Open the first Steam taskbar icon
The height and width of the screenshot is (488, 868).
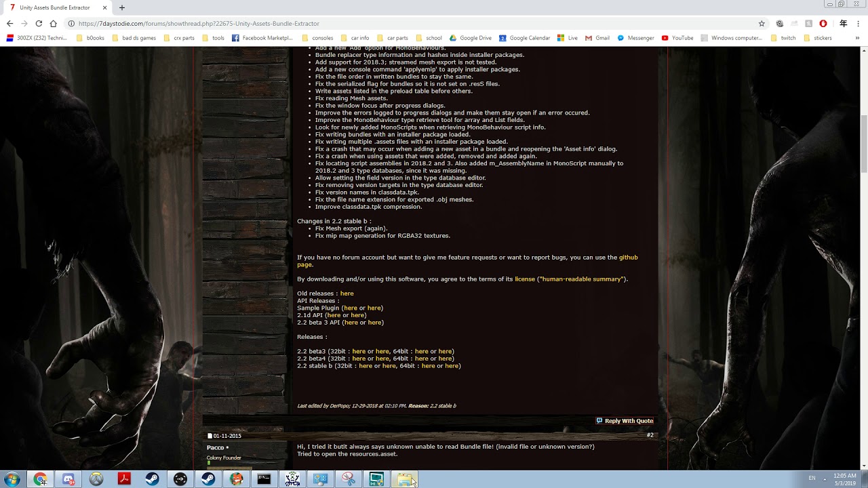tap(152, 479)
